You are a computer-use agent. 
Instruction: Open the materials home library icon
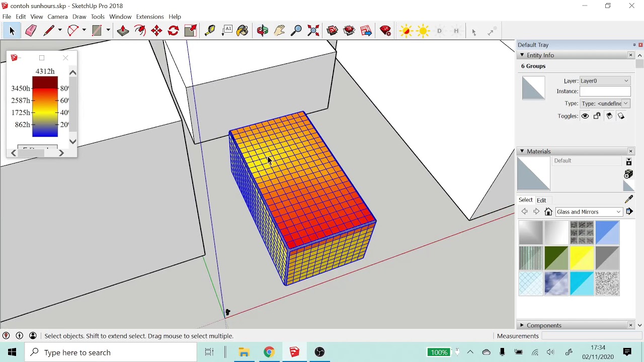(548, 212)
